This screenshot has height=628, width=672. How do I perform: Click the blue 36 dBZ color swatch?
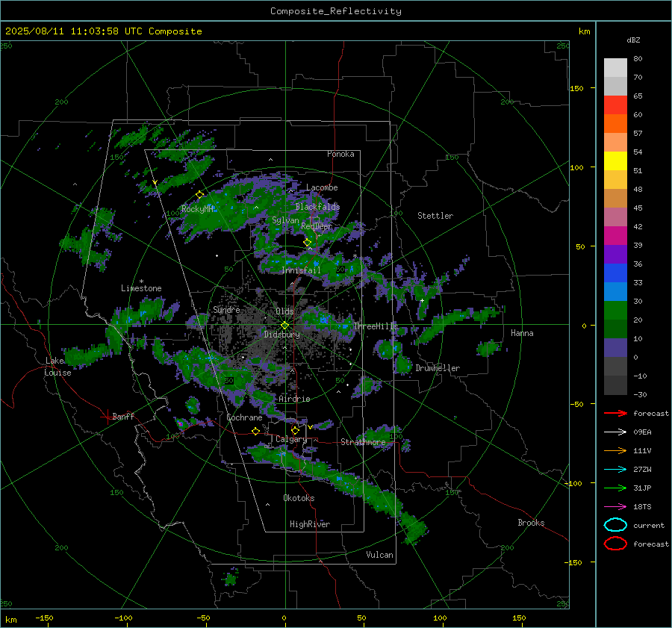click(615, 273)
